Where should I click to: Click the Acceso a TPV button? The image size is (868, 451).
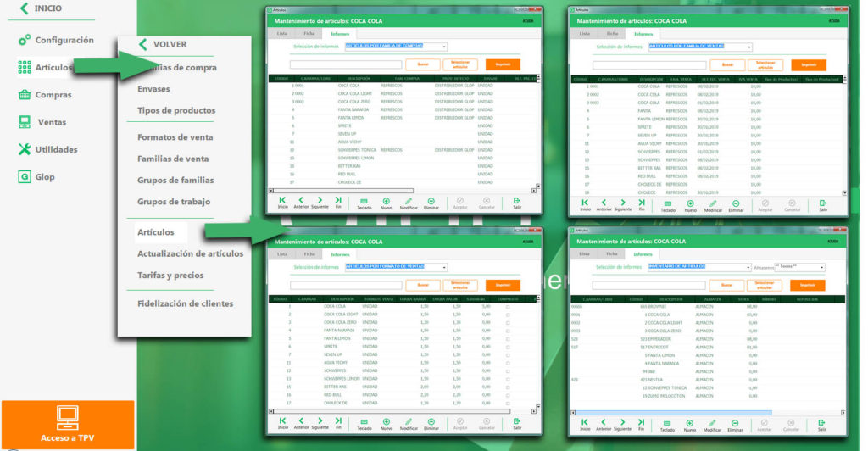(x=68, y=425)
